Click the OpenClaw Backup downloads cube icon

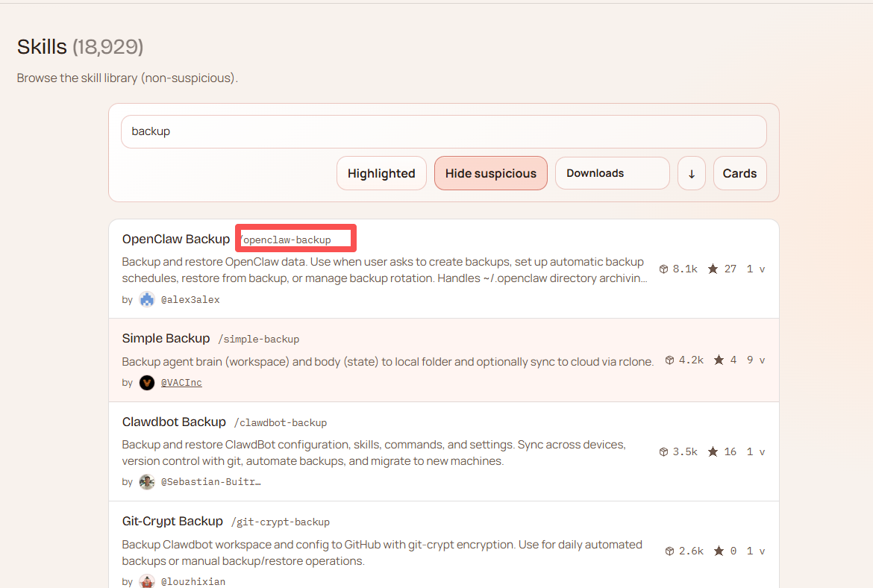point(663,269)
